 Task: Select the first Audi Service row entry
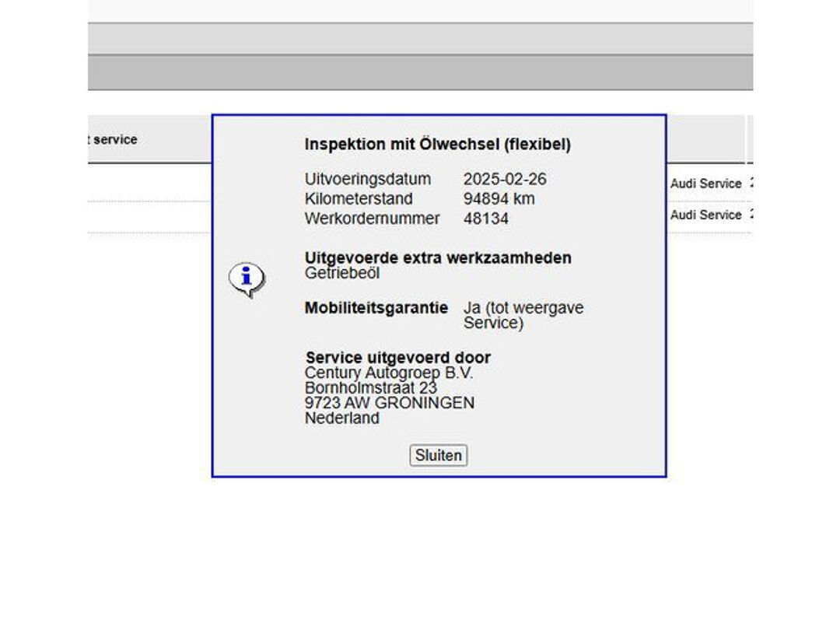(705, 184)
